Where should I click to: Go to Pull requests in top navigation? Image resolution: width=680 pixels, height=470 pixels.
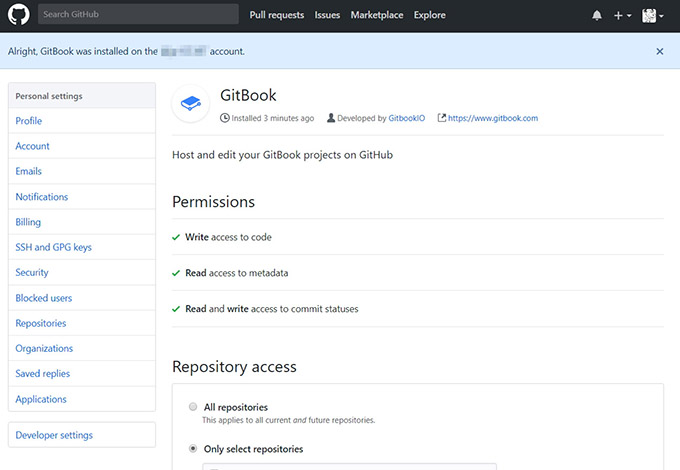(x=277, y=15)
